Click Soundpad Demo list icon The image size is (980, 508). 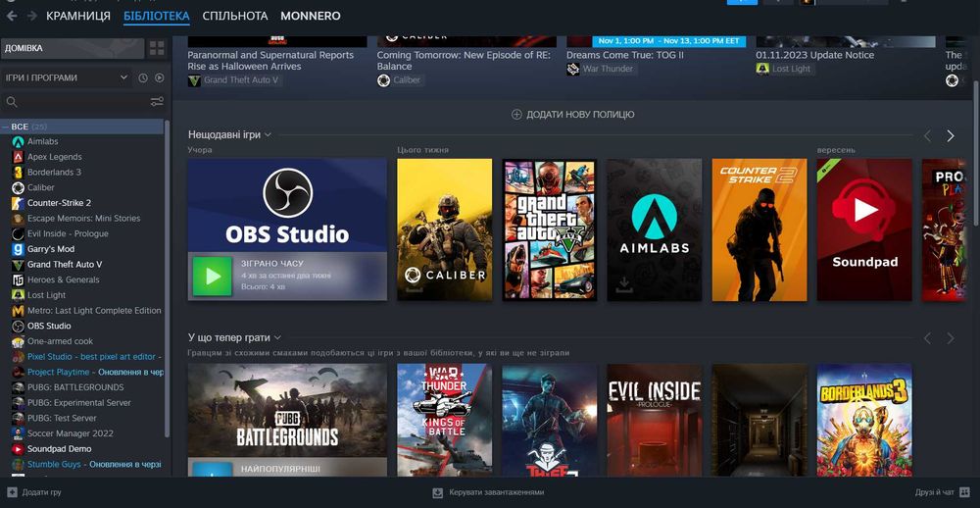click(18, 448)
